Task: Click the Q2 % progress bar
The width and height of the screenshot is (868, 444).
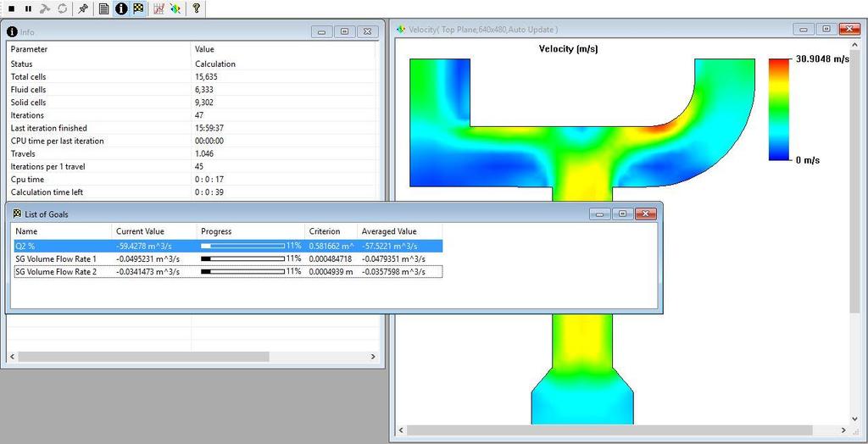Action: tap(242, 246)
